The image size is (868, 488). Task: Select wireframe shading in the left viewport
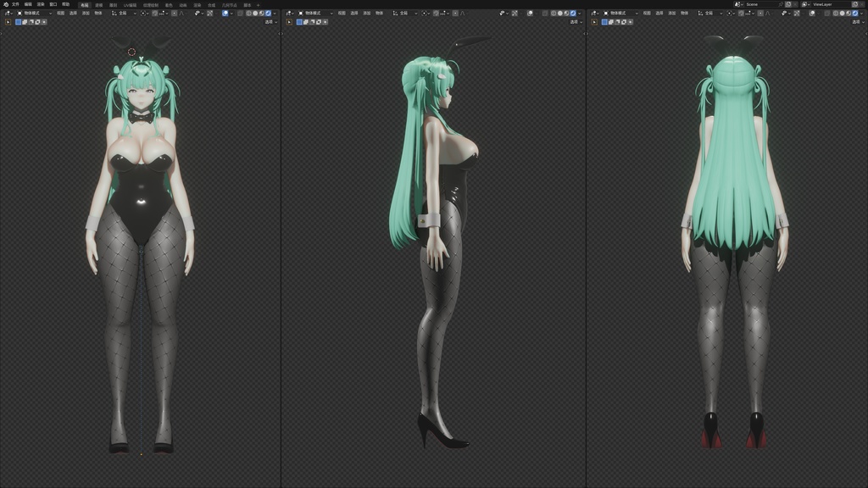tap(249, 14)
